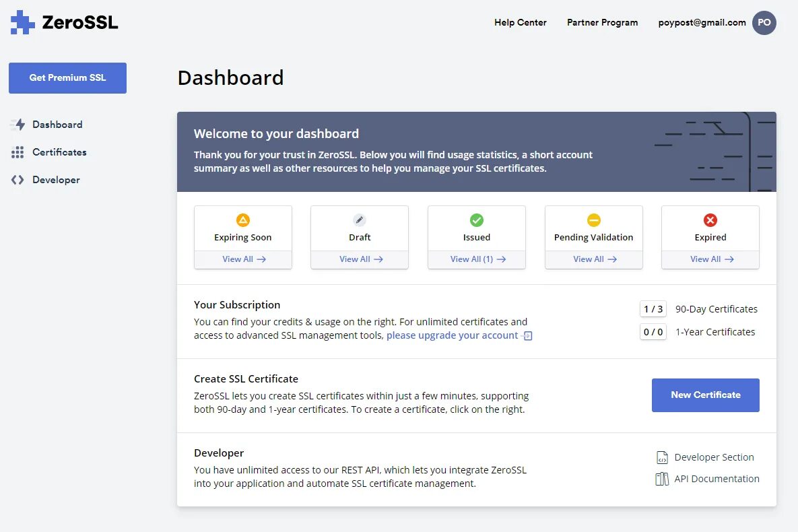Click the Issued green checkmark icon
The image size is (798, 532).
tap(477, 220)
